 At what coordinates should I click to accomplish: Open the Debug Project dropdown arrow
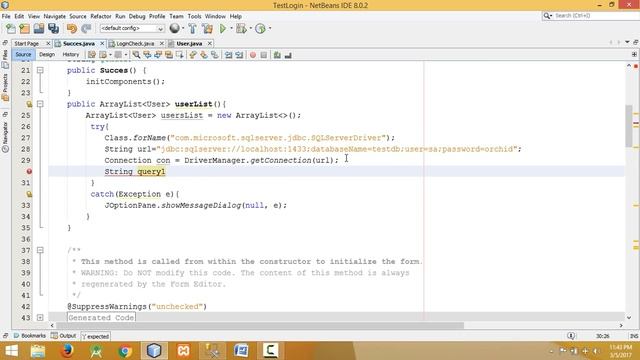coord(250,29)
